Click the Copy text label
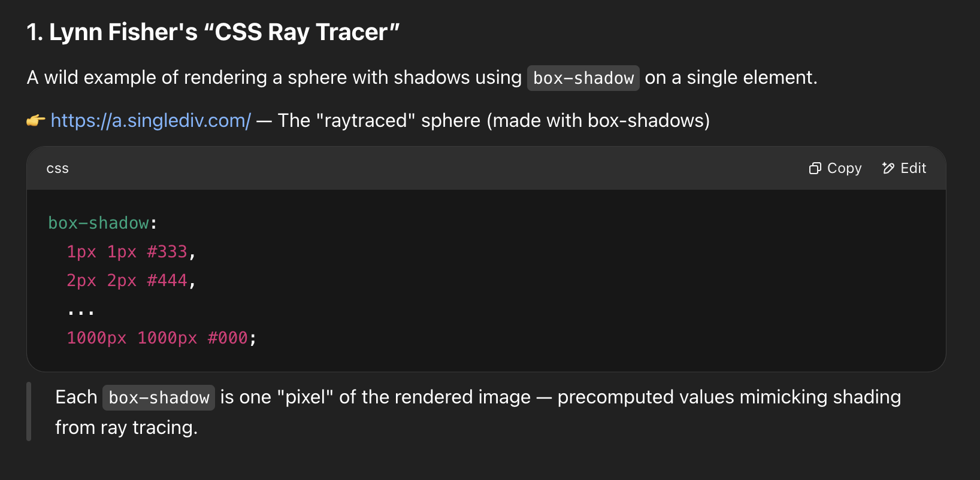 click(x=844, y=169)
